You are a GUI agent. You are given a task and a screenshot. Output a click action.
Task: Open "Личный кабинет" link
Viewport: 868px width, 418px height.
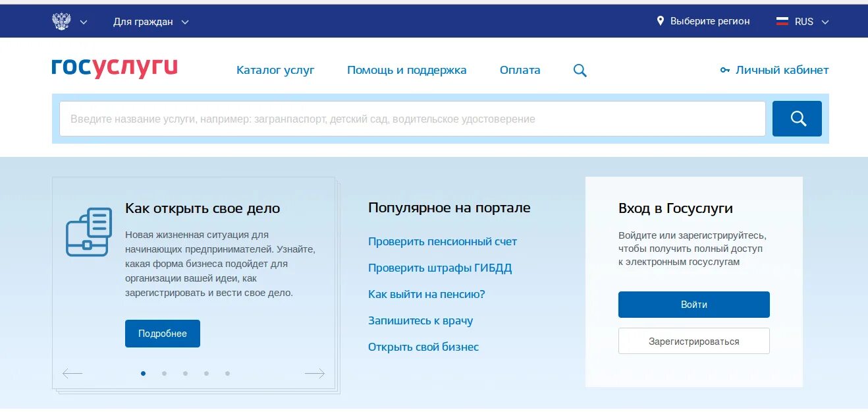coord(782,70)
